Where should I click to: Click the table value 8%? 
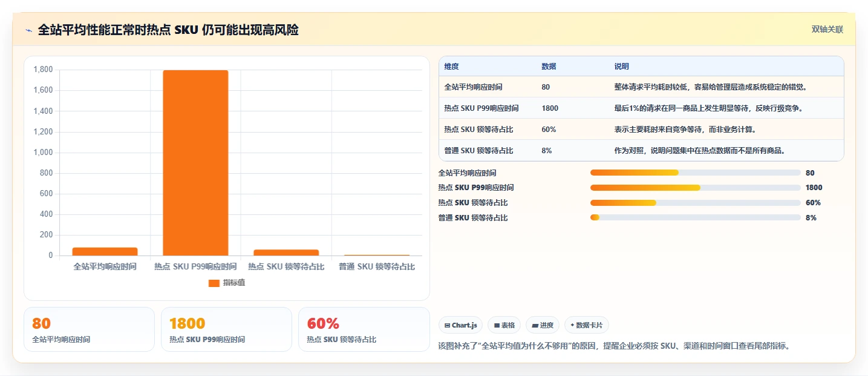coord(547,151)
